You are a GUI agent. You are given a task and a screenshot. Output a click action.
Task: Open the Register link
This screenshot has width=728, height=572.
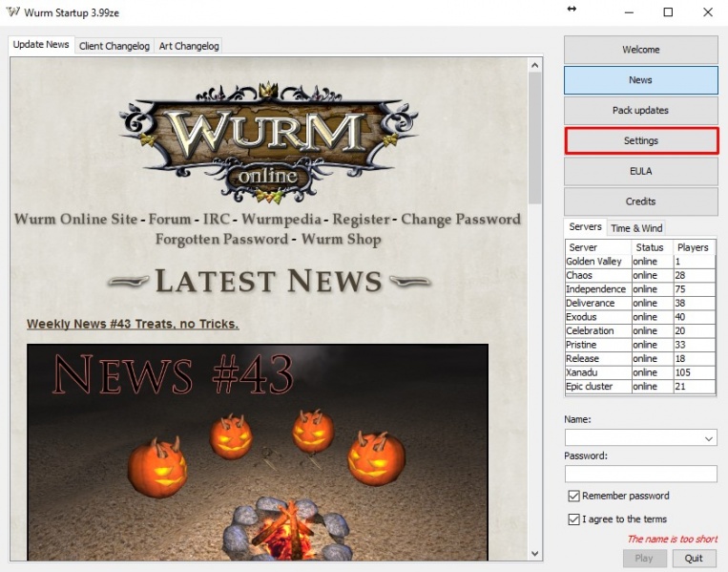pos(361,220)
